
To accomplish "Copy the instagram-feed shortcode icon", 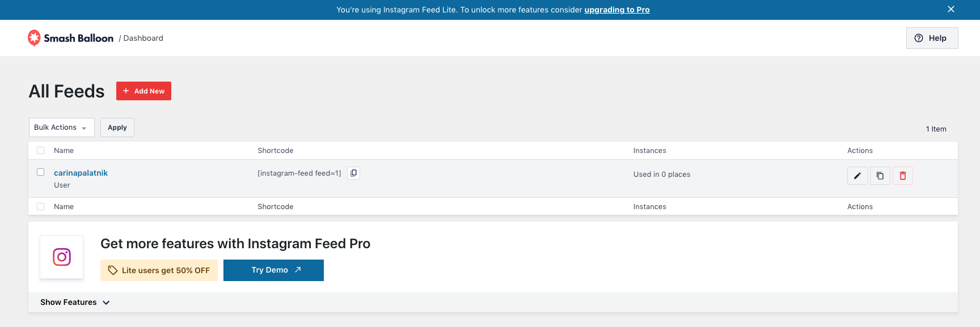I will pyautogui.click(x=353, y=173).
